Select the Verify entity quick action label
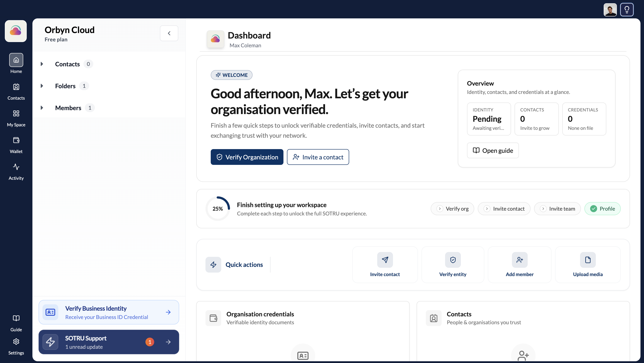644x363 pixels. (453, 274)
